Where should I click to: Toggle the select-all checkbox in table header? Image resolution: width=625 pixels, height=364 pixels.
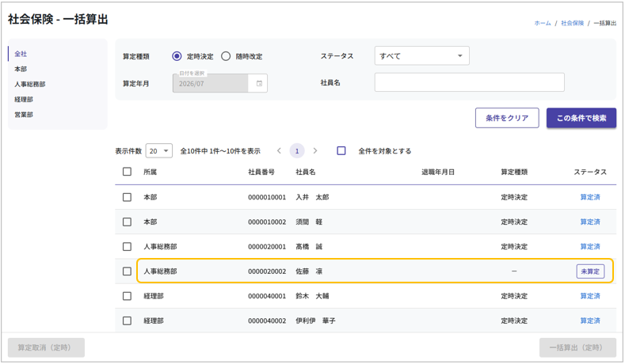point(127,172)
